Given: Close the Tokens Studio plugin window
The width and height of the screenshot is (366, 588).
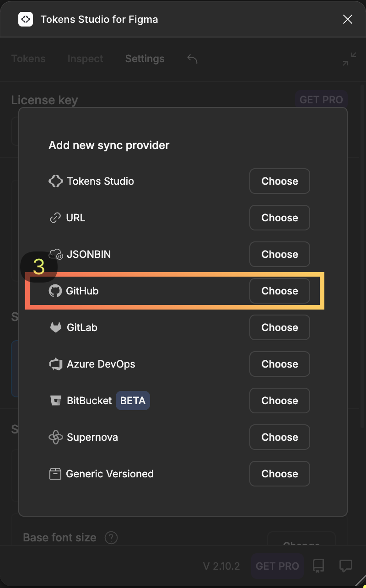Looking at the screenshot, I should point(348,19).
